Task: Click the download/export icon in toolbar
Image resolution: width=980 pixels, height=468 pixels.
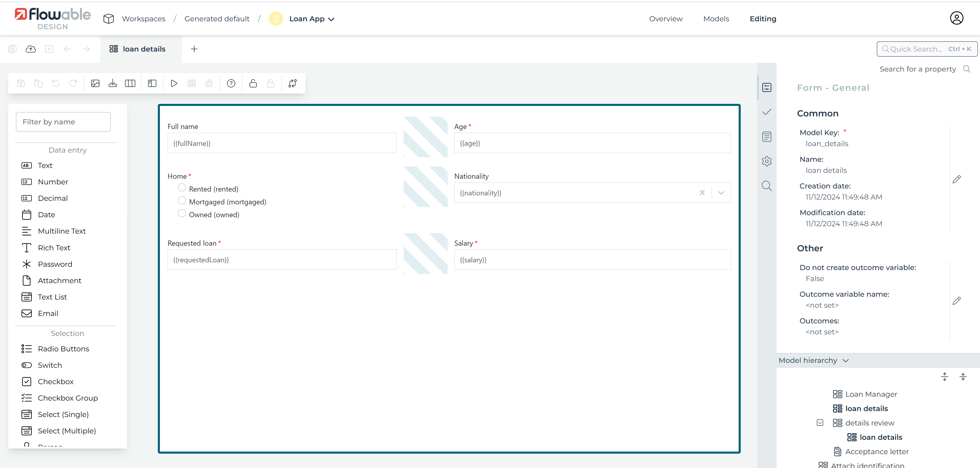Action: pos(113,83)
